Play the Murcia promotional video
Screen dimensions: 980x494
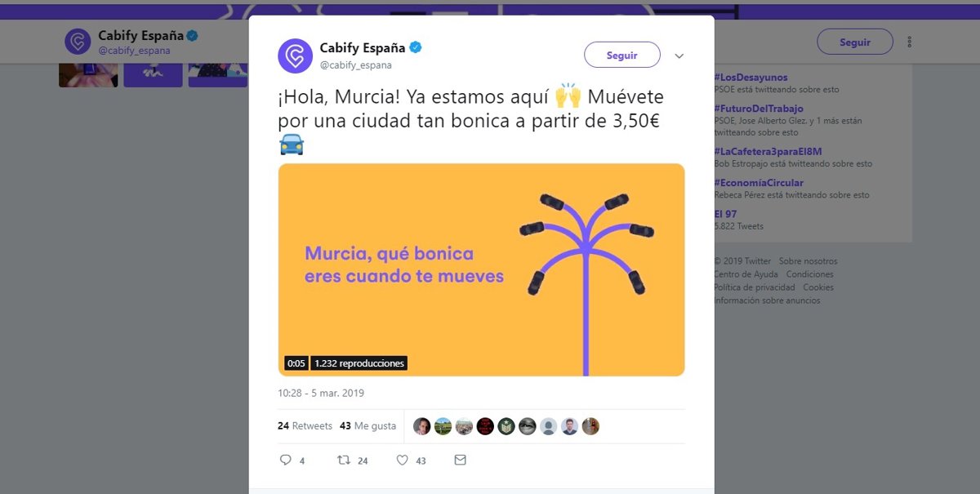click(481, 269)
